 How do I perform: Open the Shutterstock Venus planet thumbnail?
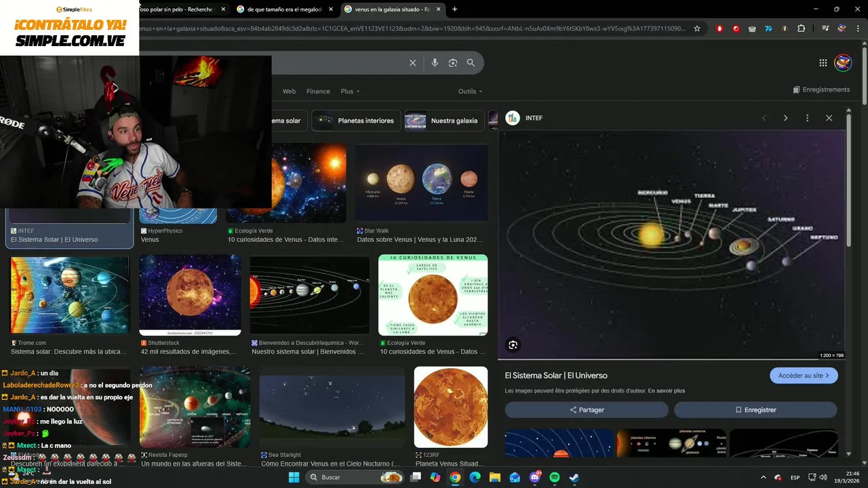click(190, 295)
